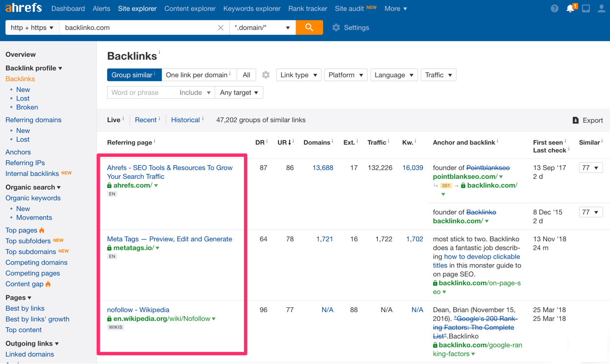This screenshot has width=610, height=364.
Task: Click the Word or phrase input
Action: coord(142,92)
